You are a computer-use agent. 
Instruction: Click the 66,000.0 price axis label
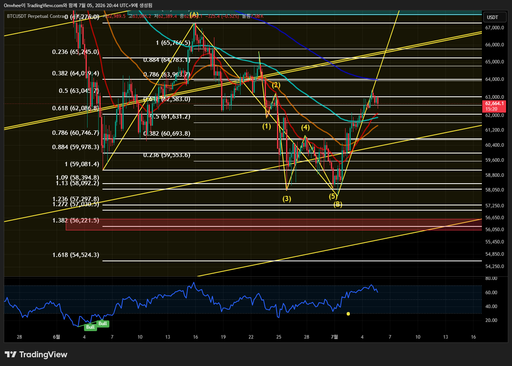point(495,45)
